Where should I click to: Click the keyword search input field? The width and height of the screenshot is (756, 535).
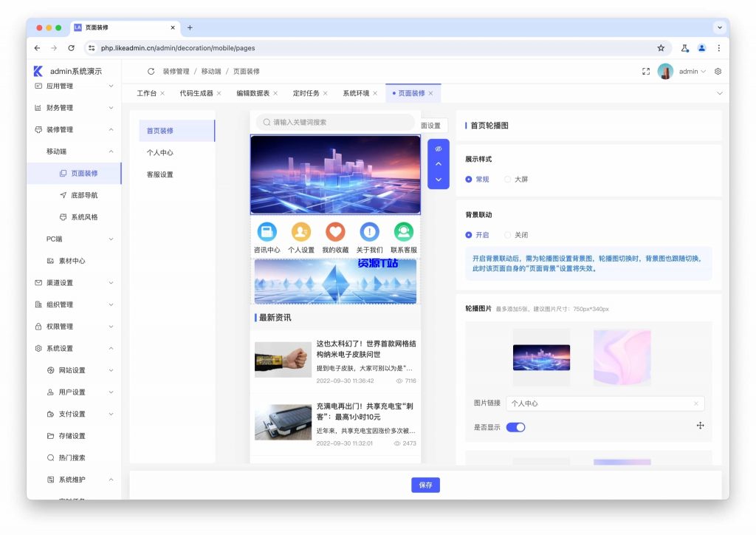point(334,121)
